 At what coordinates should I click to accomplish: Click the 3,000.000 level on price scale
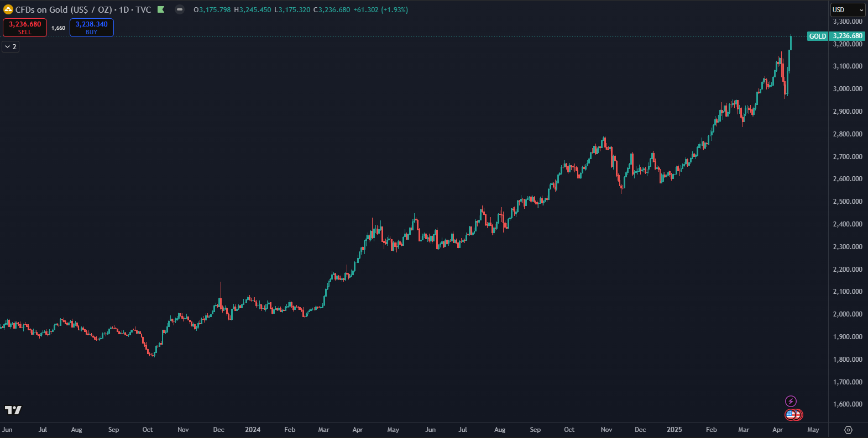click(847, 89)
